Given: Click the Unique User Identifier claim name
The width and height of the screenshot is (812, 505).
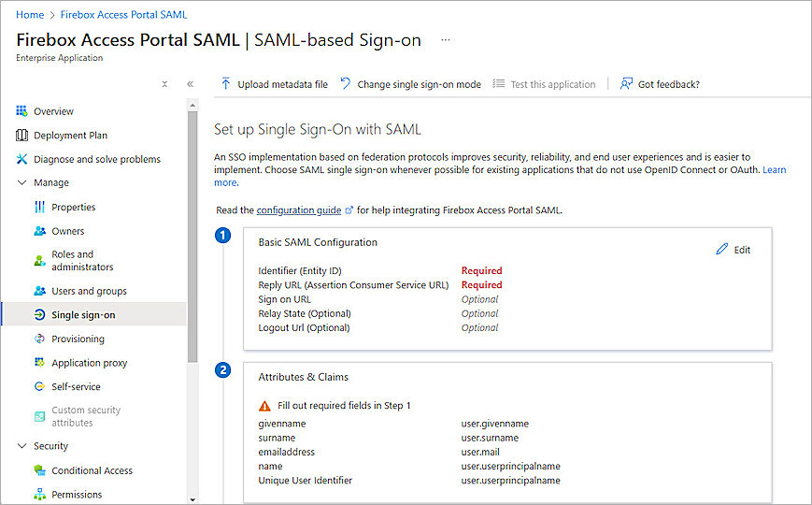Looking at the screenshot, I should click(x=305, y=480).
